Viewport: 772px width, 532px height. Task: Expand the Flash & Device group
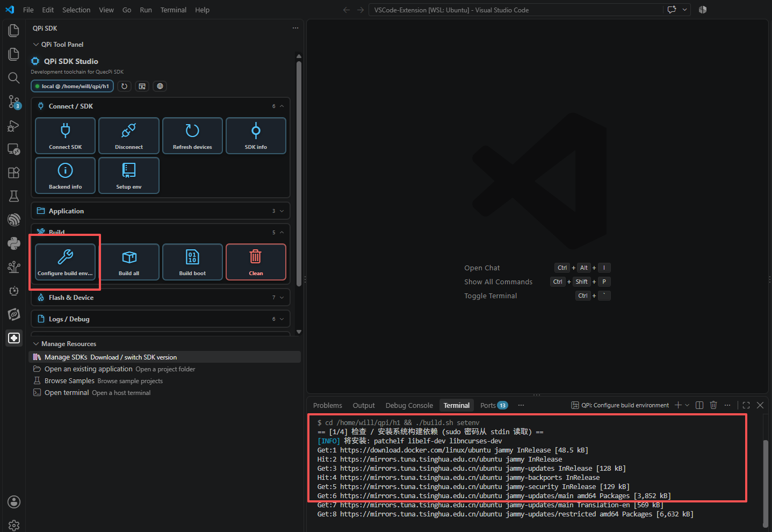[x=282, y=298]
